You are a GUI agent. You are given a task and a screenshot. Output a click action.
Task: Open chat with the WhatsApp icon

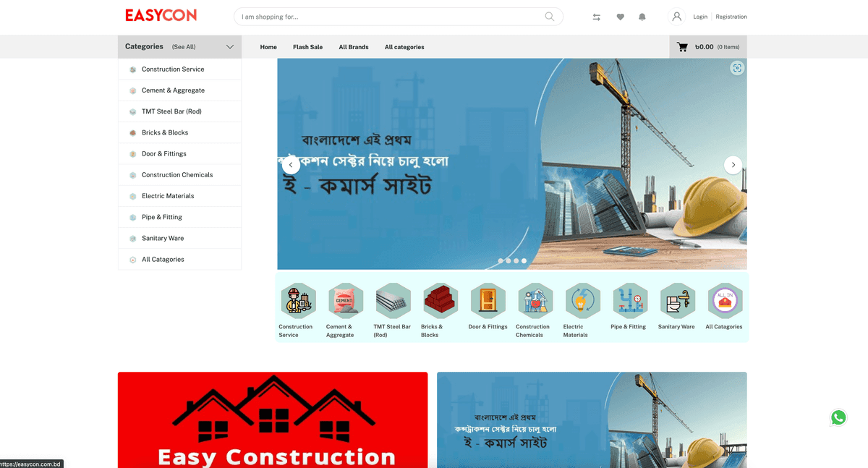(x=838, y=417)
